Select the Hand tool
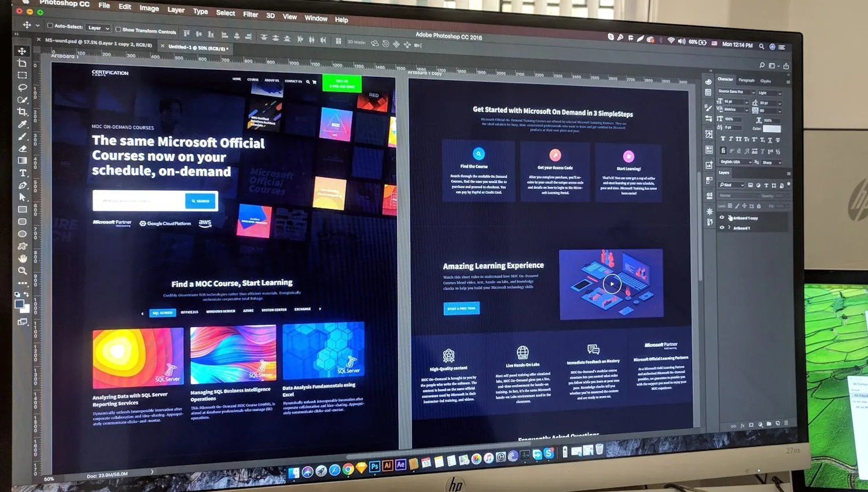The height and width of the screenshot is (492, 868). pyautogui.click(x=22, y=258)
